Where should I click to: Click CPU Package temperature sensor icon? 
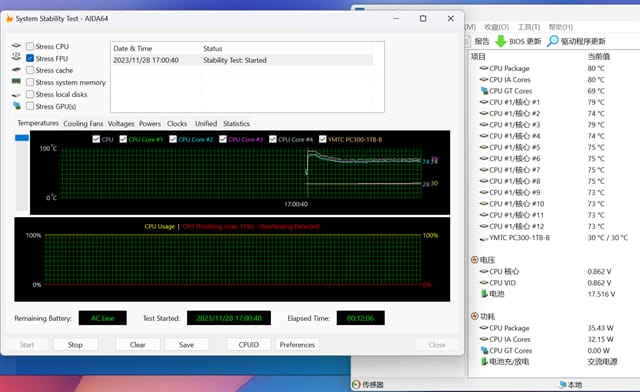tap(484, 68)
